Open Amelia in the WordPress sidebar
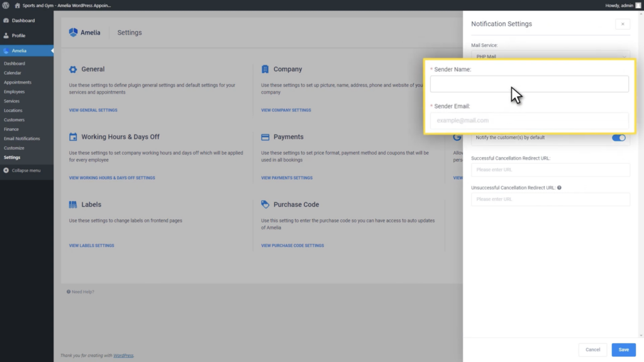Image resolution: width=644 pixels, height=362 pixels. click(26, 50)
